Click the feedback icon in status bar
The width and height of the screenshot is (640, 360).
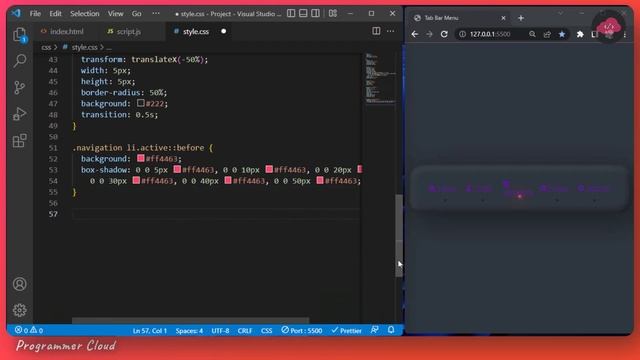coord(375,330)
